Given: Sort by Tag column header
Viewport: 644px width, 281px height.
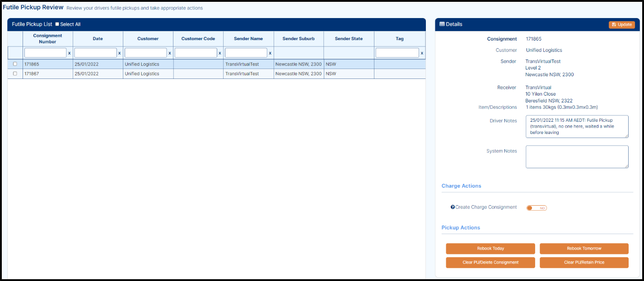Looking at the screenshot, I should [x=400, y=39].
